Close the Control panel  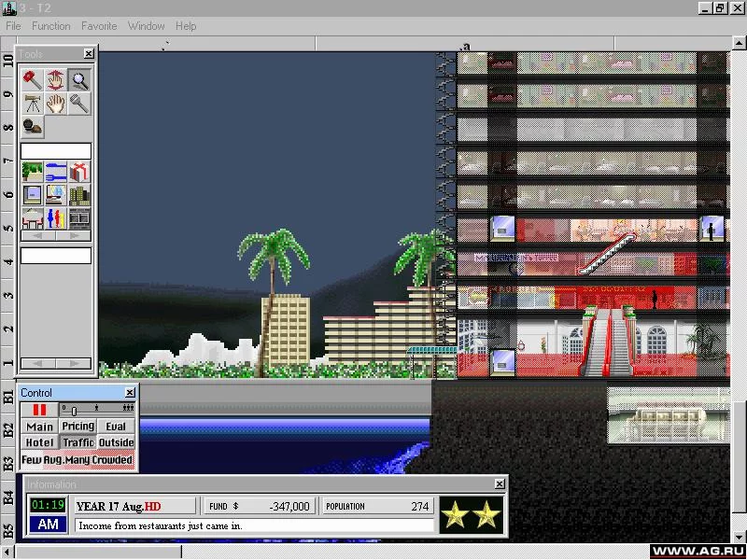(x=130, y=392)
